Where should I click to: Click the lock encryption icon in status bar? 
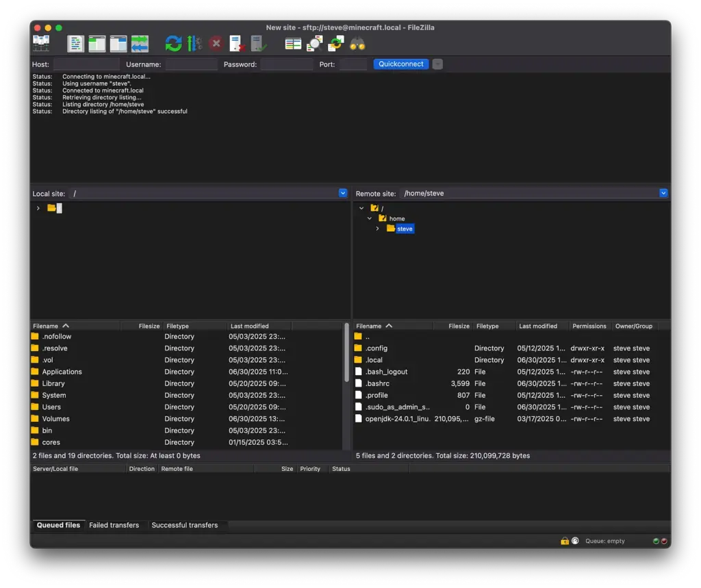tap(565, 541)
